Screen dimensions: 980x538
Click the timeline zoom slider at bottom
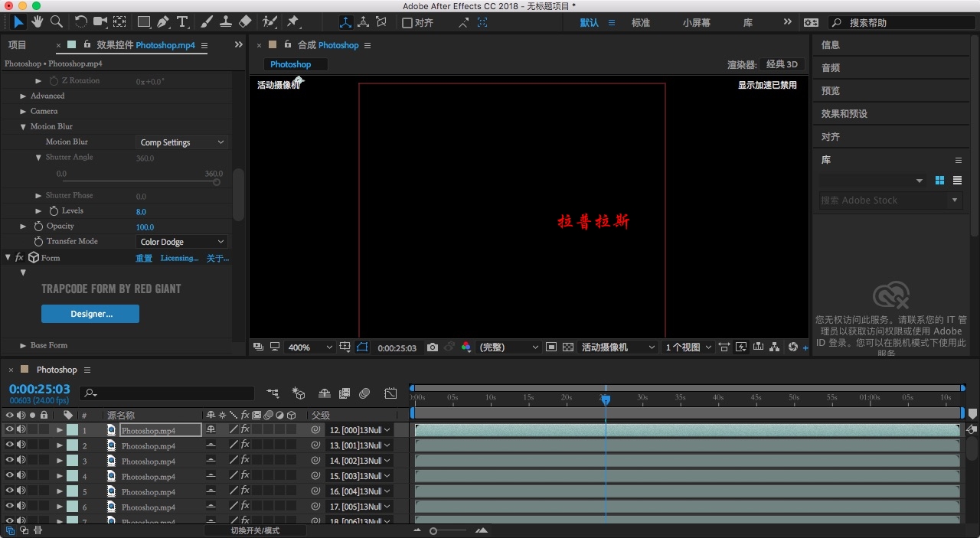pos(448,530)
